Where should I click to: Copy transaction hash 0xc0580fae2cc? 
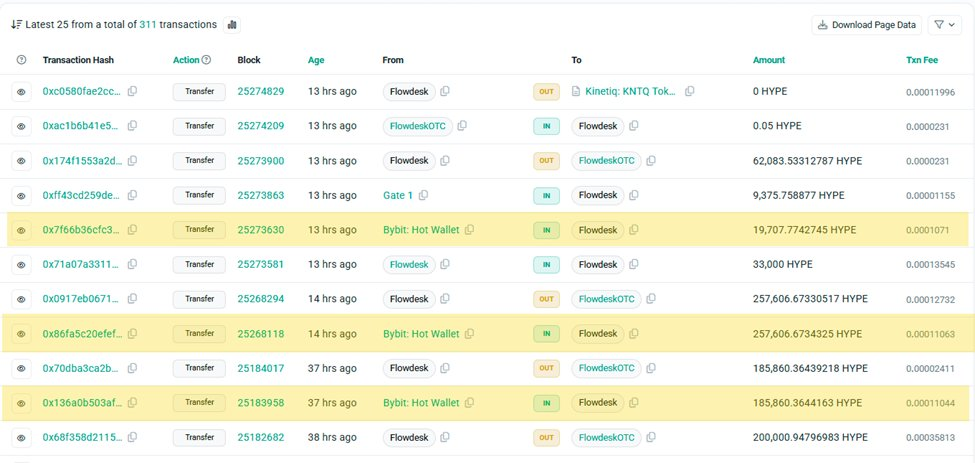pyautogui.click(x=132, y=91)
